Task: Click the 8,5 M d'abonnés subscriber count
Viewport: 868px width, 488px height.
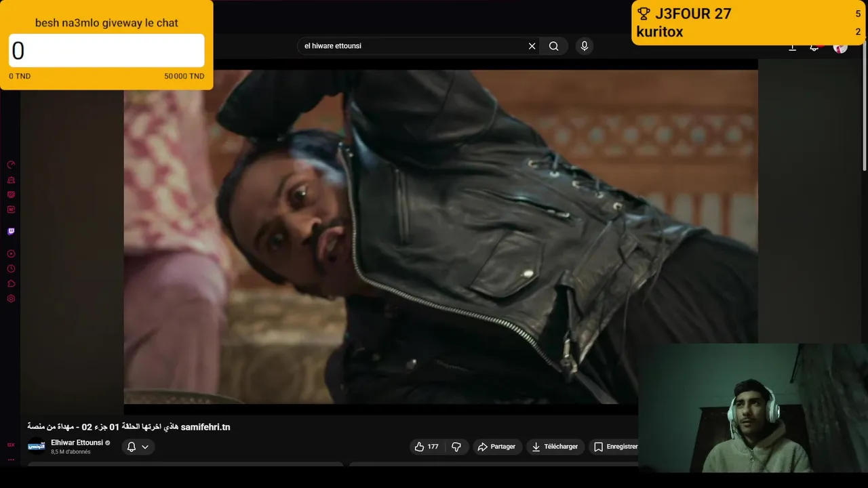Action: (71, 452)
